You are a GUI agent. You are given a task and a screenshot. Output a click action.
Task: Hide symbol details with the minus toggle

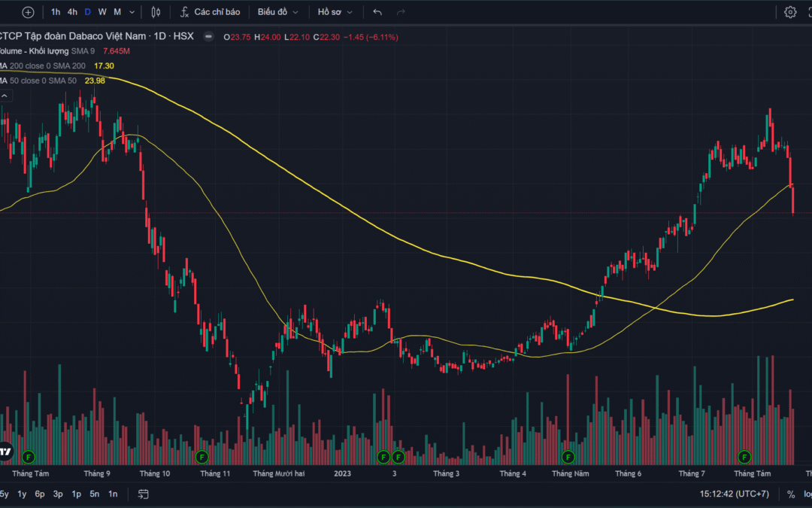[x=208, y=37]
